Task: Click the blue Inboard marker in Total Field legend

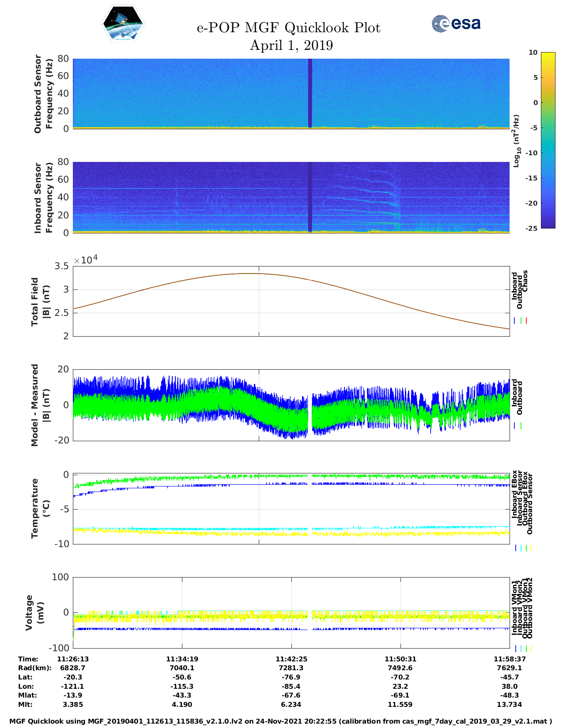Action: (515, 321)
